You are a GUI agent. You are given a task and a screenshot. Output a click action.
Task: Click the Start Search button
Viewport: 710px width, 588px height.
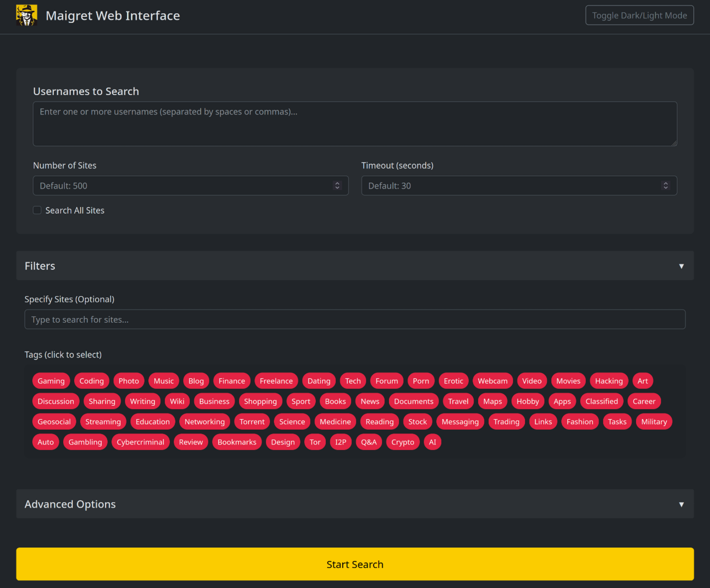[355, 564]
